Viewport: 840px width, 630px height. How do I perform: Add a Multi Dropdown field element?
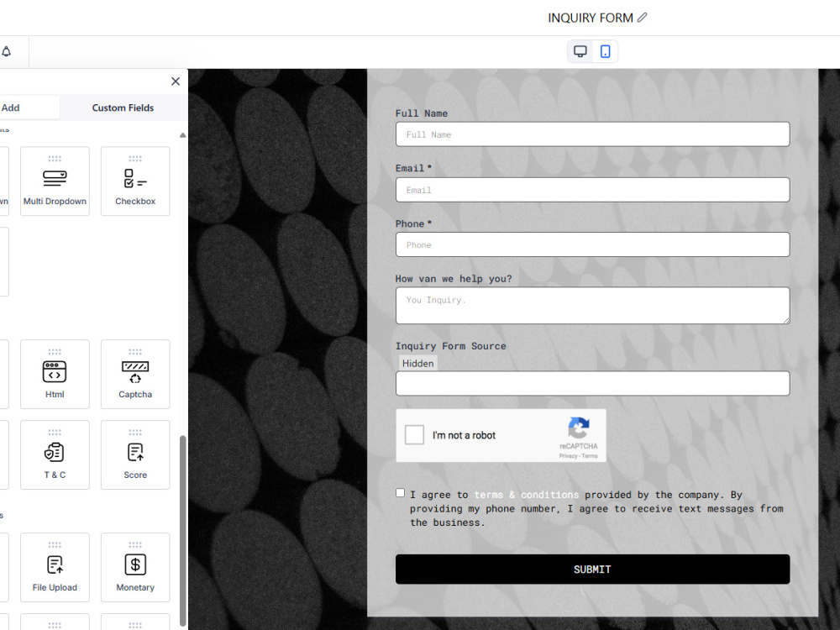[55, 181]
